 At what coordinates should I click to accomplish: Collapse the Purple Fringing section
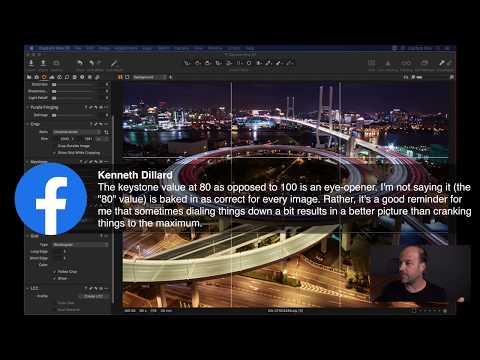click(27, 107)
